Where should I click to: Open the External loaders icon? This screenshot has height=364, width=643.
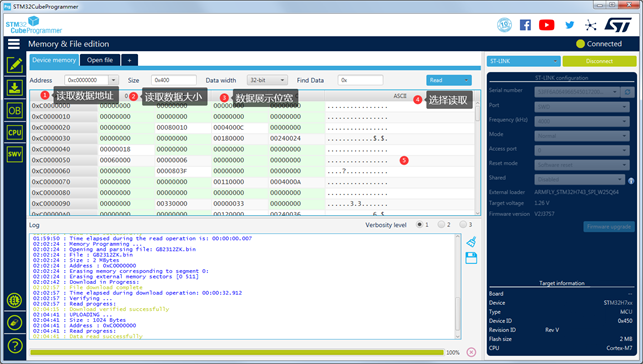point(14,300)
